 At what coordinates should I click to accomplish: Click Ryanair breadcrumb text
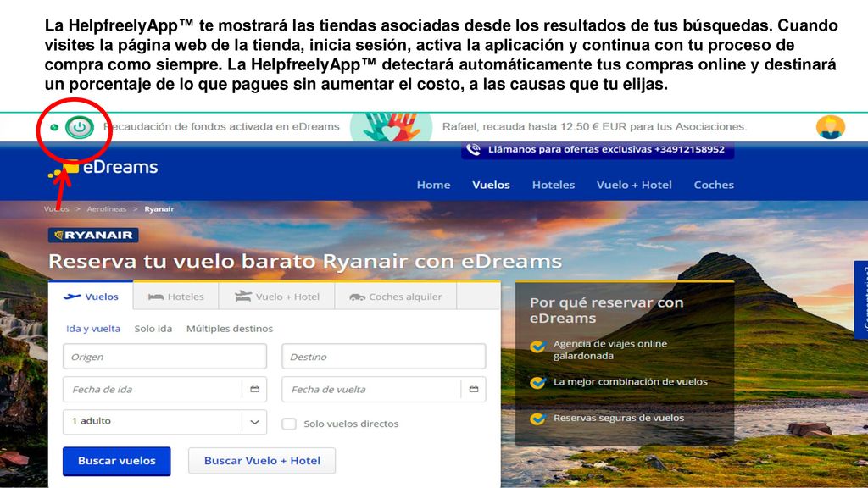159,209
